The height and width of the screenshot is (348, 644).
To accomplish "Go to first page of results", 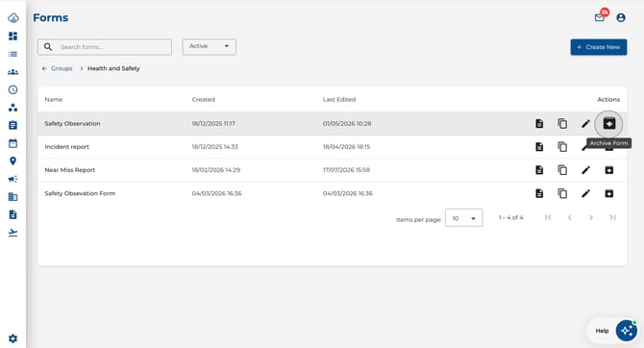I will 548,217.
